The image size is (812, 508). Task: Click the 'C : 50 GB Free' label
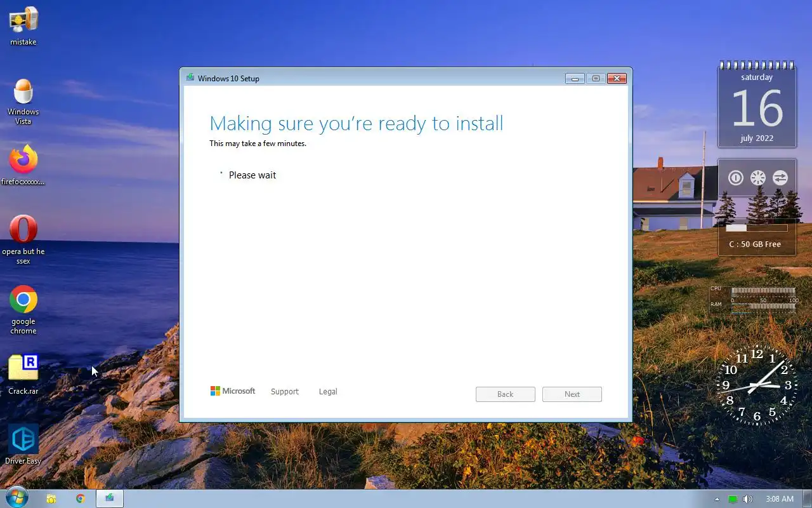point(755,244)
